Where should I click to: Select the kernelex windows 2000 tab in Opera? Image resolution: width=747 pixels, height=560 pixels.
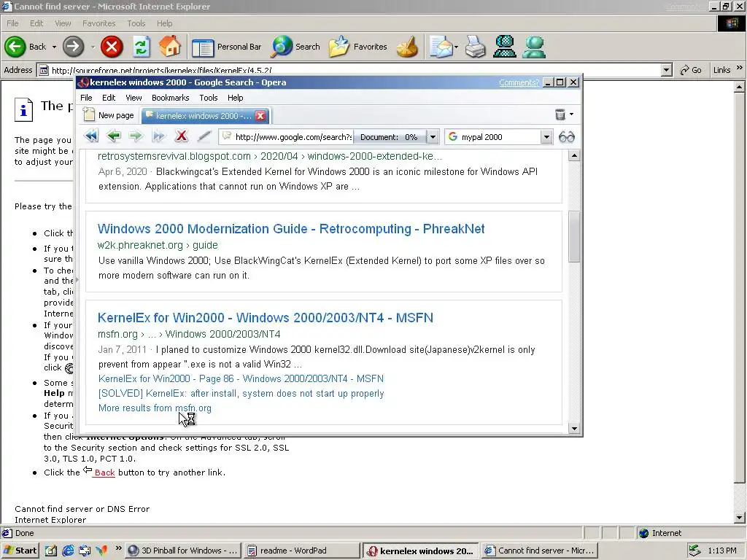pyautogui.click(x=204, y=116)
